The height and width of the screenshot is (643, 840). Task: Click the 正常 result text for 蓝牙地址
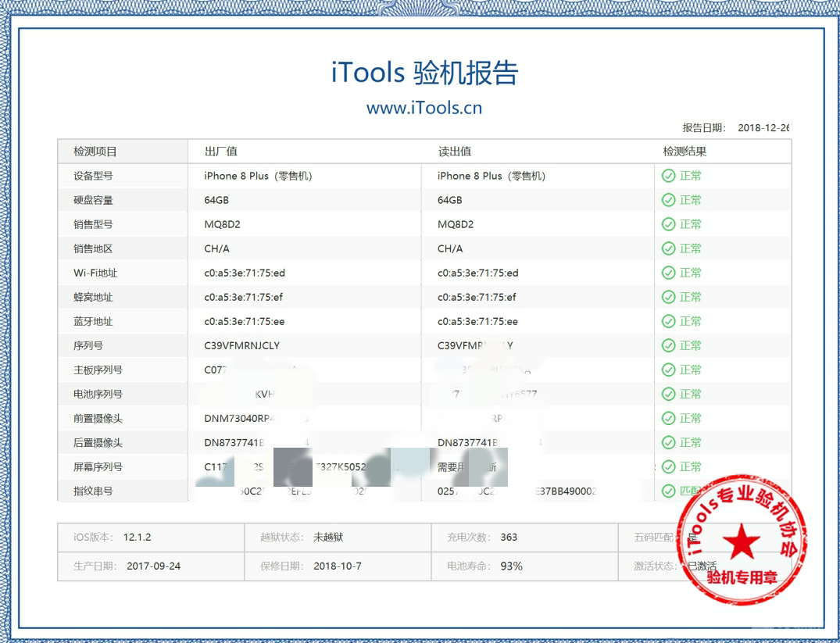pos(691,321)
